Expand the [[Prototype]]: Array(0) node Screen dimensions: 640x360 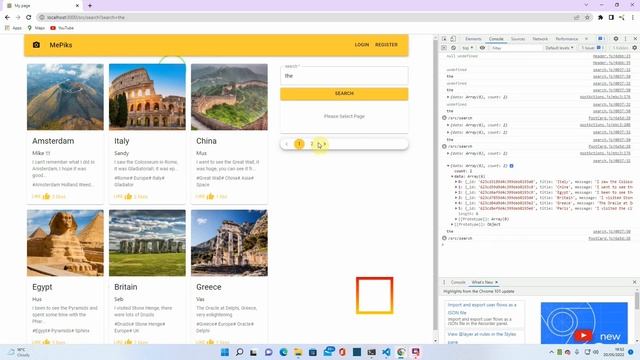pos(456,219)
